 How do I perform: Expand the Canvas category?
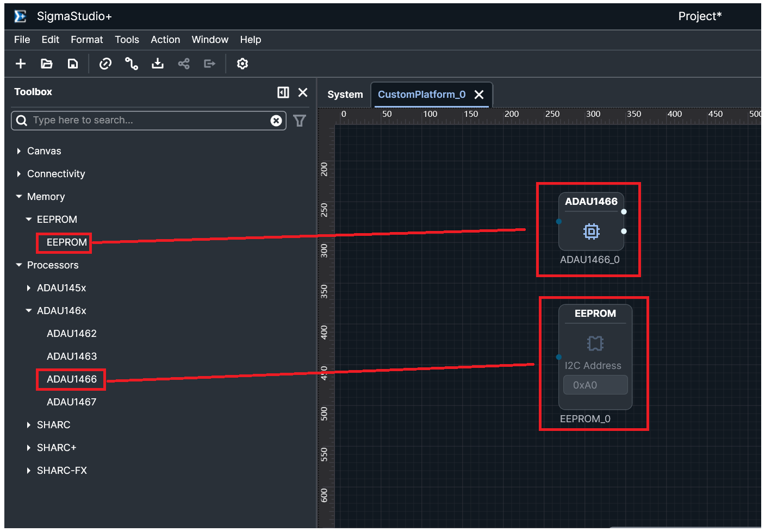click(19, 151)
